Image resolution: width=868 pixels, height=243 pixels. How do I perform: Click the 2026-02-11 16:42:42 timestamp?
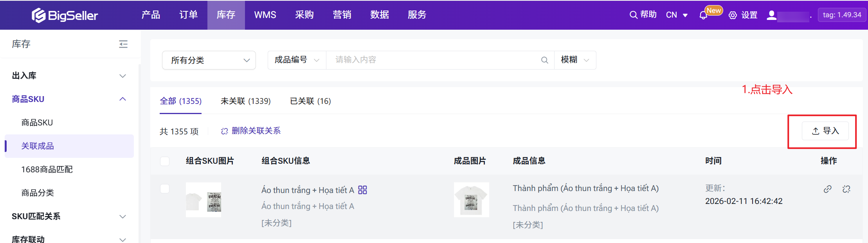pyautogui.click(x=744, y=201)
